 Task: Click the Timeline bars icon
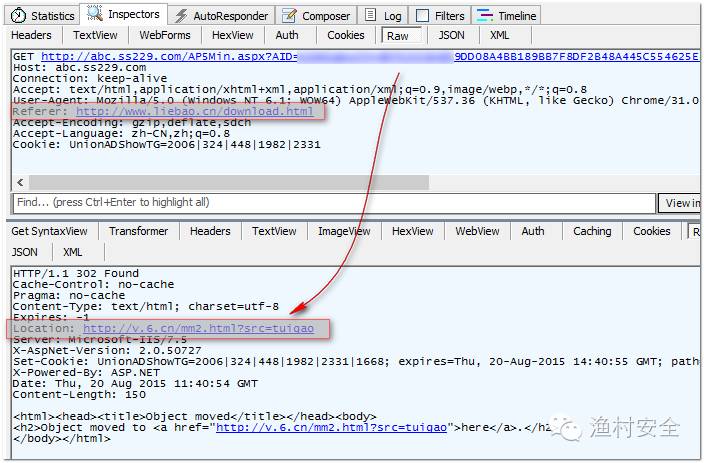tap(485, 15)
